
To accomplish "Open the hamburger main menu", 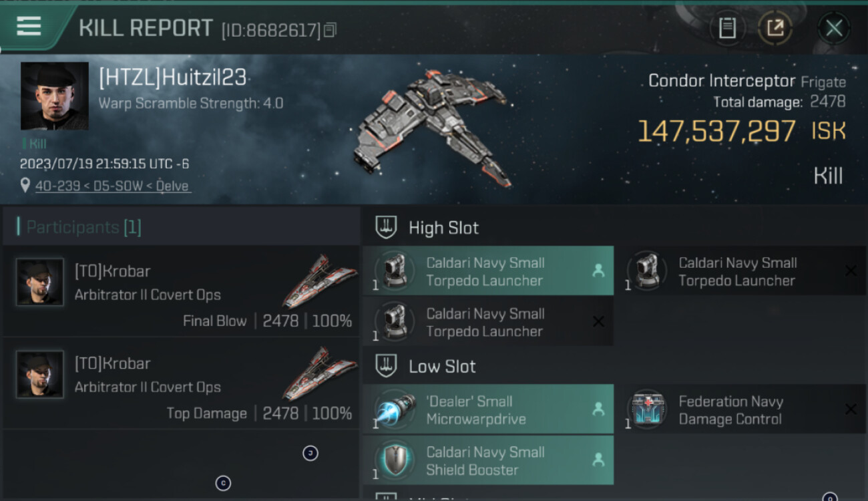I will point(29,27).
